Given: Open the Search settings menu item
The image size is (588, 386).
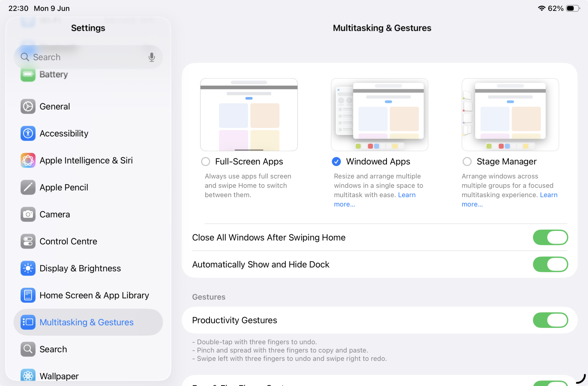Looking at the screenshot, I should 53,349.
